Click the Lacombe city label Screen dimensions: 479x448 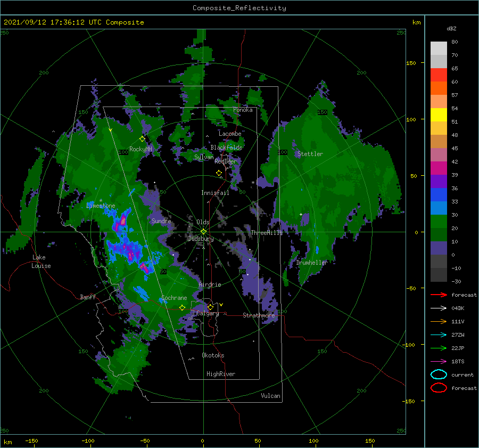point(230,134)
